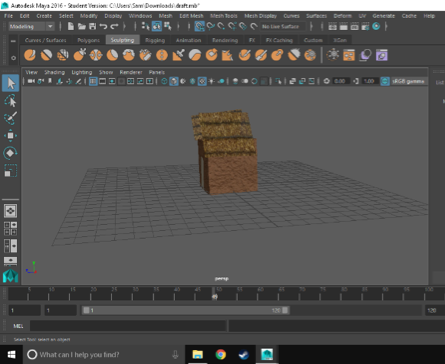The height and width of the screenshot is (364, 445).
Task: Pick the Smear sculpting brush
Action: [x=261, y=55]
